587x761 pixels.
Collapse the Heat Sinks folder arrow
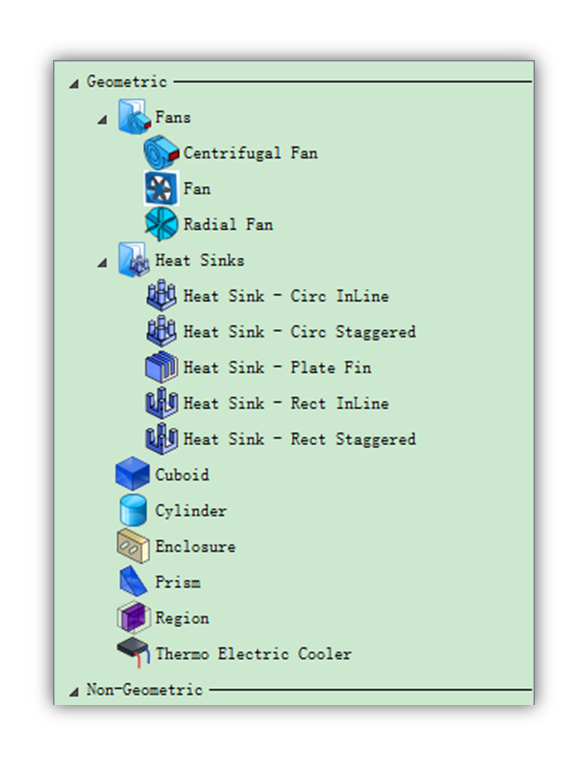tap(102, 263)
